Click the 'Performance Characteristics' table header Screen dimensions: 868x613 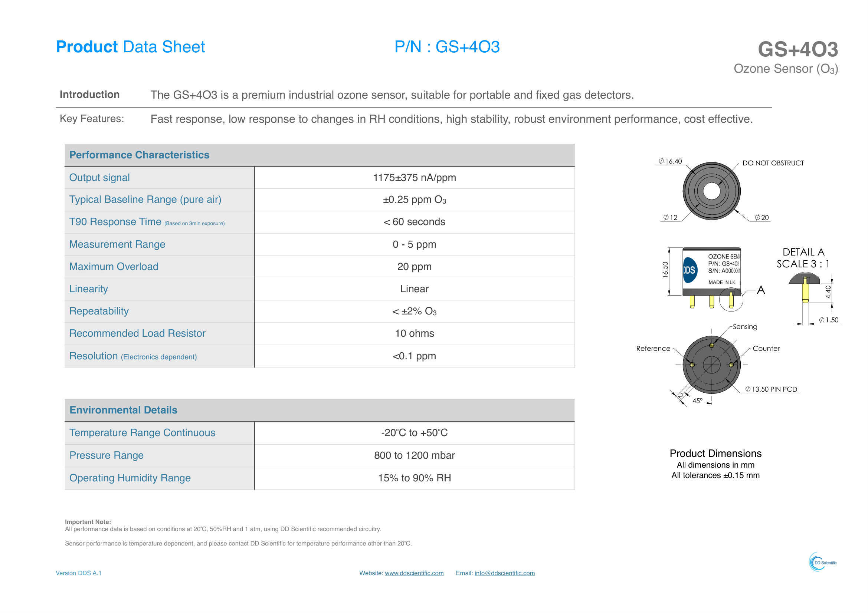(140, 155)
